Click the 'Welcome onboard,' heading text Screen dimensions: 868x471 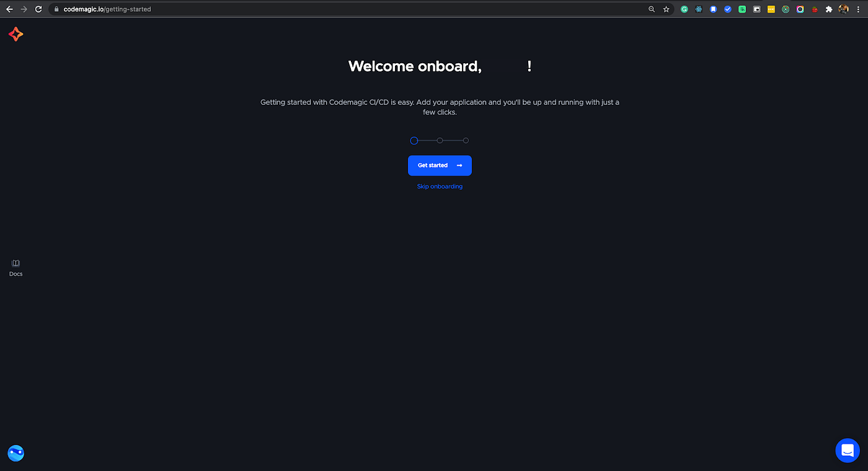pyautogui.click(x=415, y=66)
